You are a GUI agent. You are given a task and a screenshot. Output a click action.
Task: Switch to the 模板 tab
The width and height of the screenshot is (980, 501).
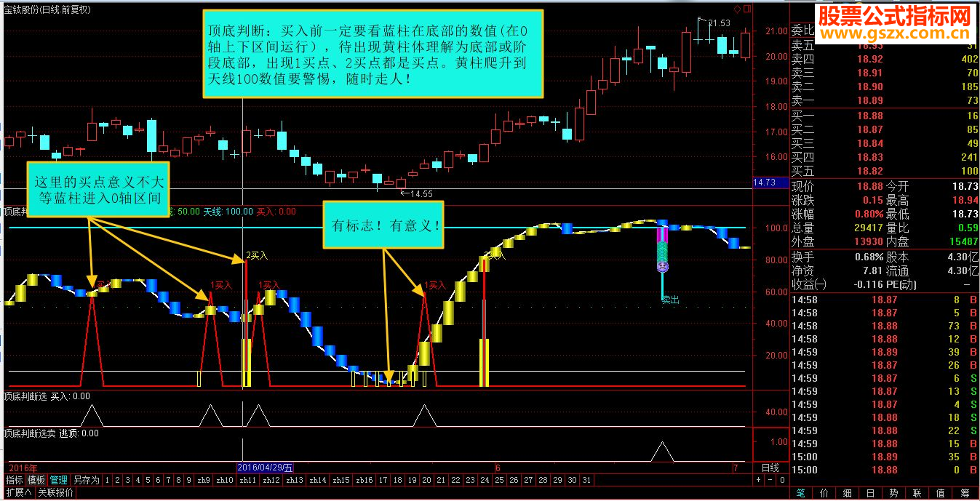click(x=36, y=480)
